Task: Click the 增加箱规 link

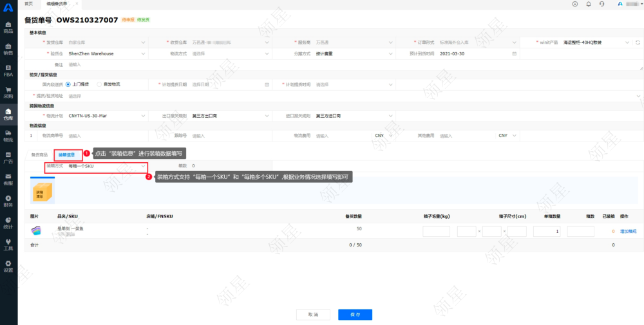Action: point(628,231)
